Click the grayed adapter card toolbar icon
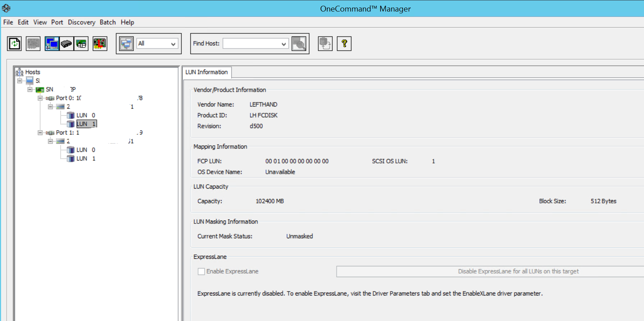The image size is (644, 321). pos(33,44)
